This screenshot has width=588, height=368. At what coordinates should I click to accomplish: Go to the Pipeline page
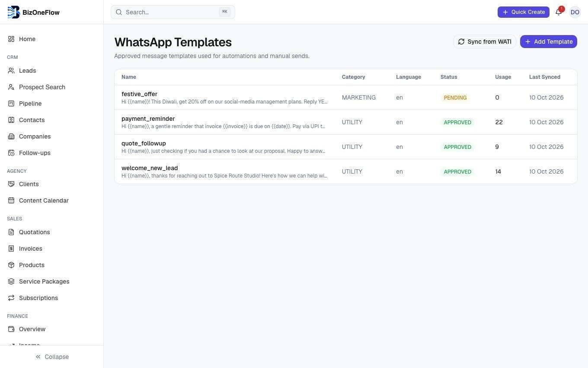[52, 103]
